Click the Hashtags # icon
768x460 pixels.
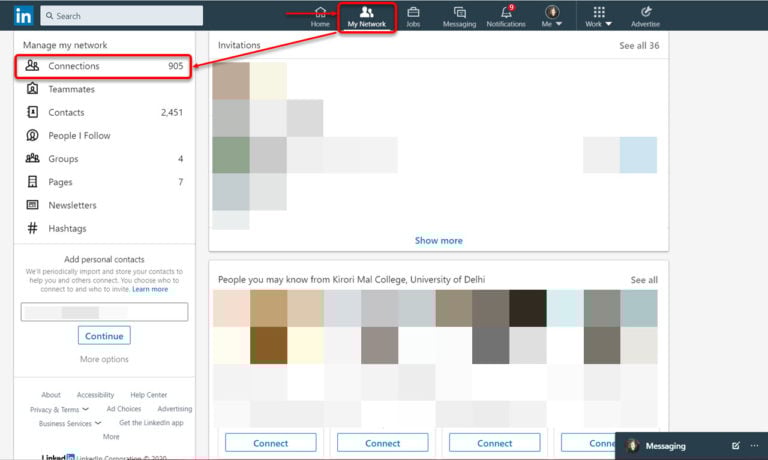(32, 228)
